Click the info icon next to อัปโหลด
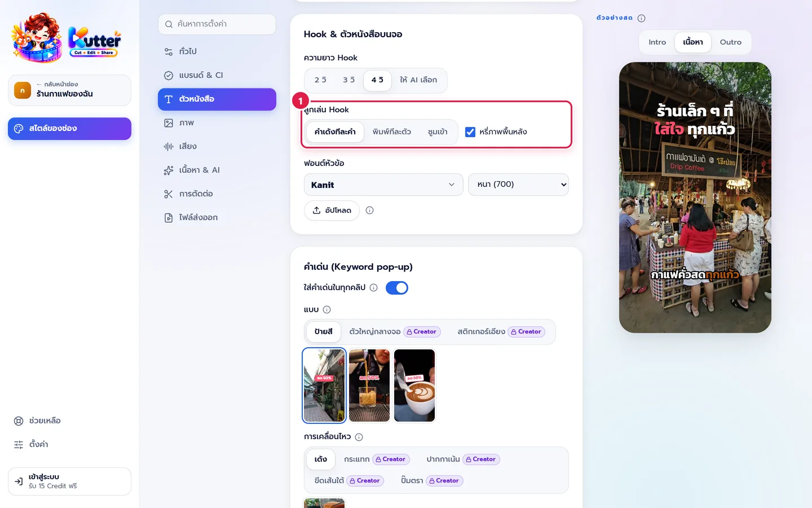 coord(369,211)
